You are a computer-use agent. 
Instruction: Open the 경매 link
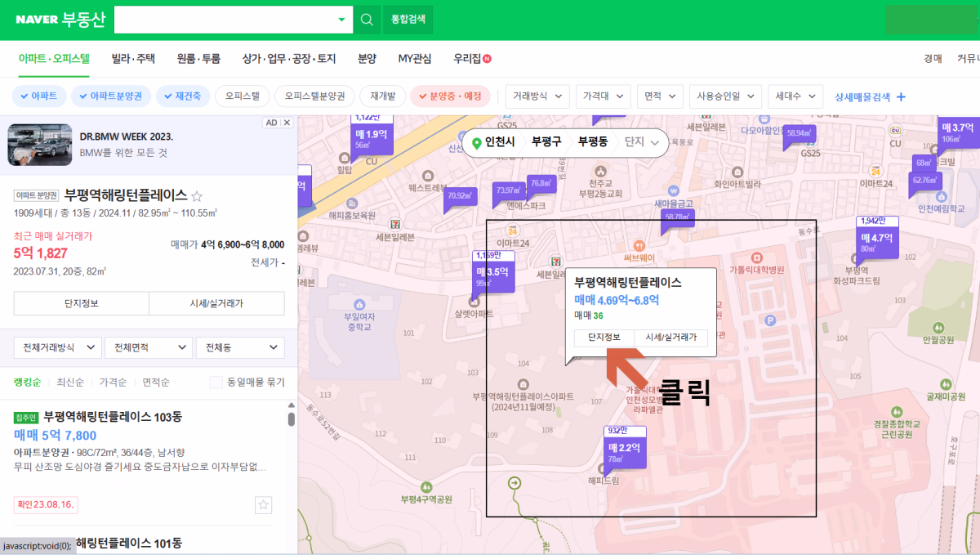click(x=933, y=59)
